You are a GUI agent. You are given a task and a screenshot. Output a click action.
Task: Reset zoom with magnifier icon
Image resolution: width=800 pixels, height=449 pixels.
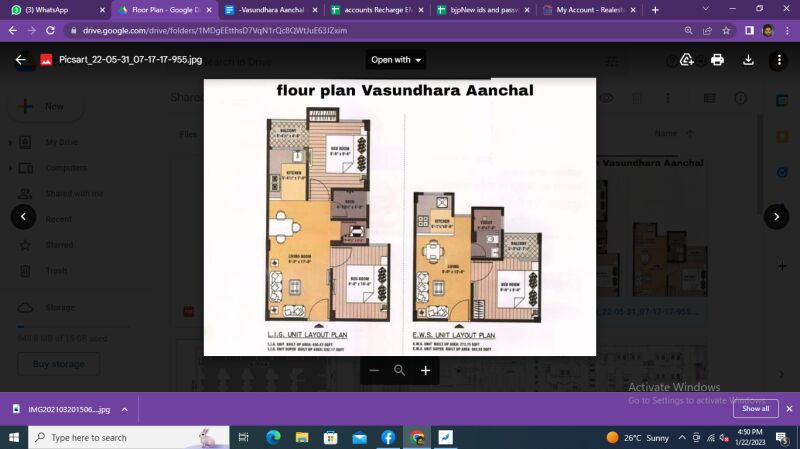click(x=399, y=370)
